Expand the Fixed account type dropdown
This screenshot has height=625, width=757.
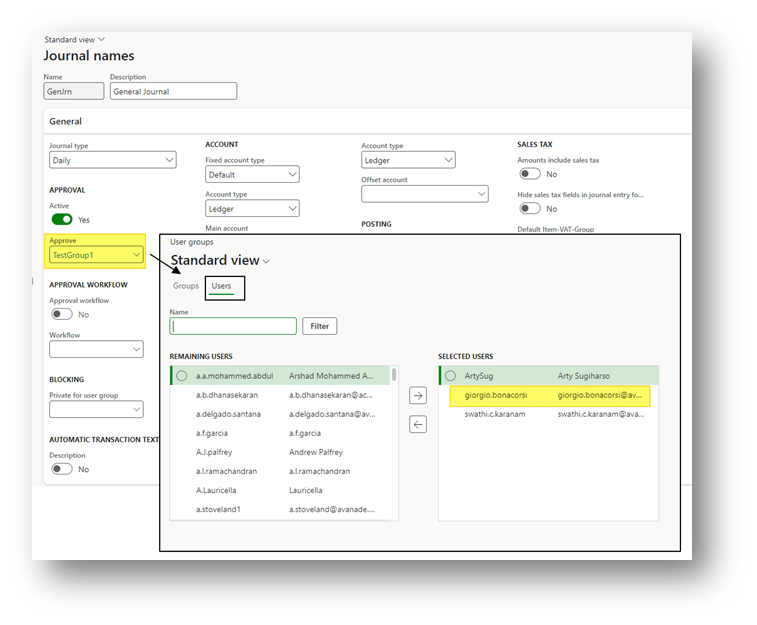click(251, 174)
